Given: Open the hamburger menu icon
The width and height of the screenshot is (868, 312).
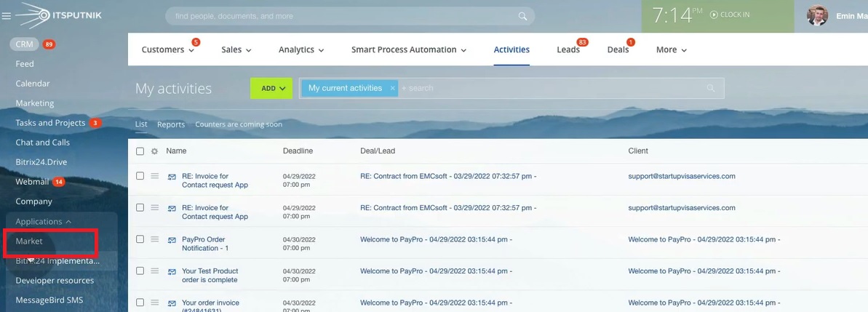Looking at the screenshot, I should [x=6, y=16].
